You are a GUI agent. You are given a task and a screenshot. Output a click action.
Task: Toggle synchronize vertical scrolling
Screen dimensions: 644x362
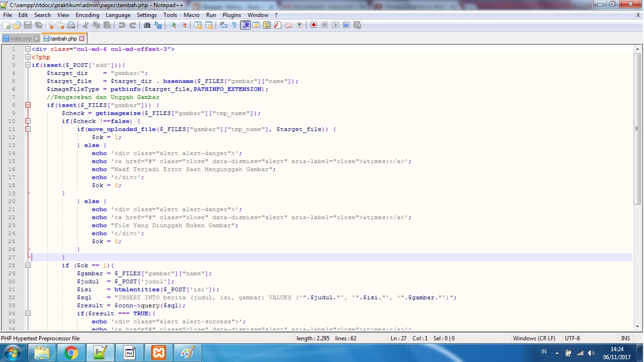[x=198, y=25]
